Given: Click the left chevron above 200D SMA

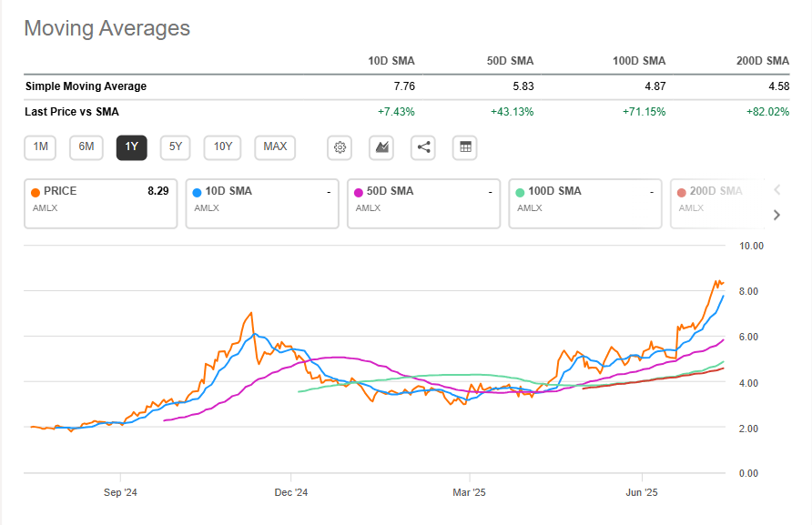Looking at the screenshot, I should point(776,190).
